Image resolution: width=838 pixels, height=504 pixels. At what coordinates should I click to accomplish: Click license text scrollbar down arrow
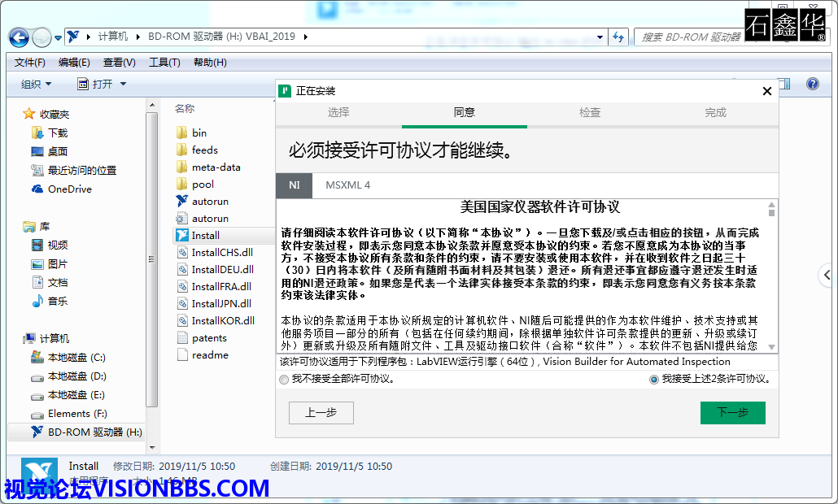pyautogui.click(x=771, y=347)
